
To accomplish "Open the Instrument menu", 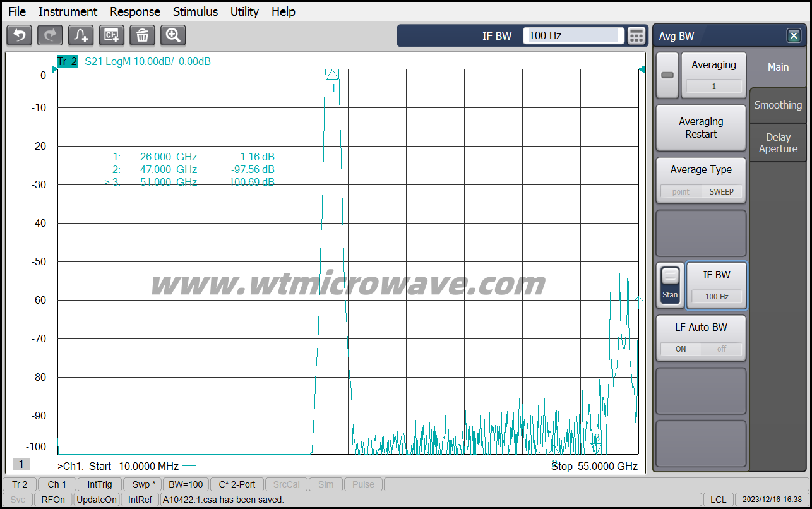I will [x=68, y=11].
